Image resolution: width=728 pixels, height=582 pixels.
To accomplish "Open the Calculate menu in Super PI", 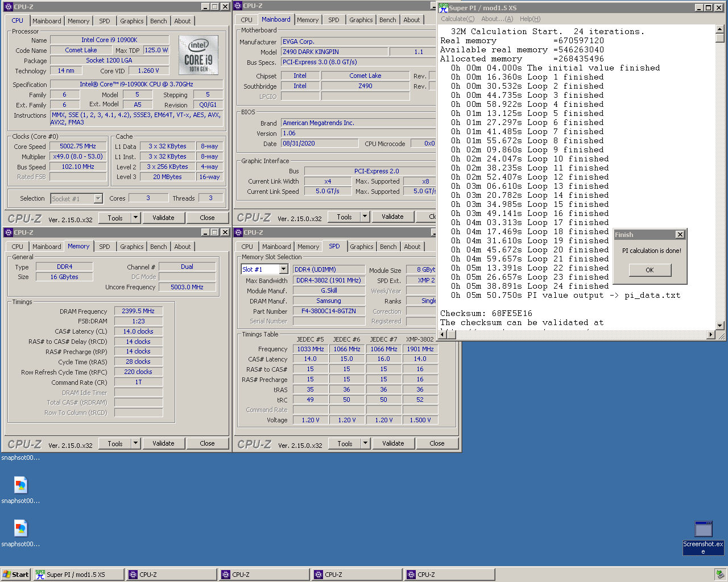I will (x=458, y=19).
